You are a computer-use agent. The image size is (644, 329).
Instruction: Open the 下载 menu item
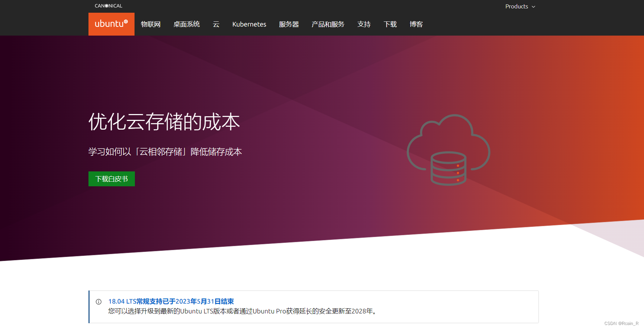click(x=390, y=24)
